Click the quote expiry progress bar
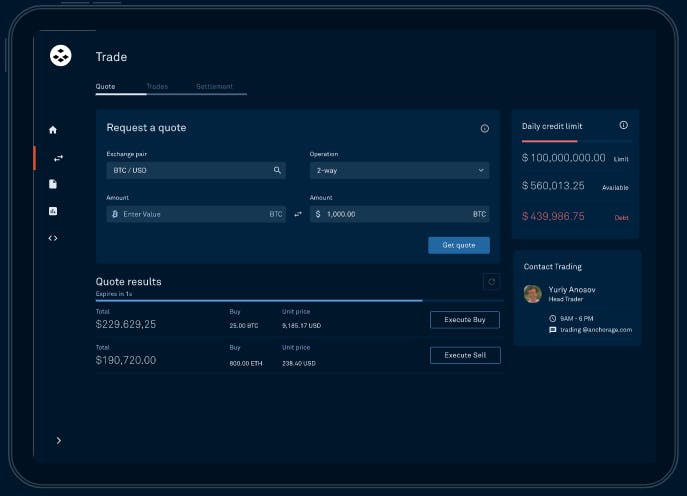This screenshot has height=496, width=687. tap(300, 301)
